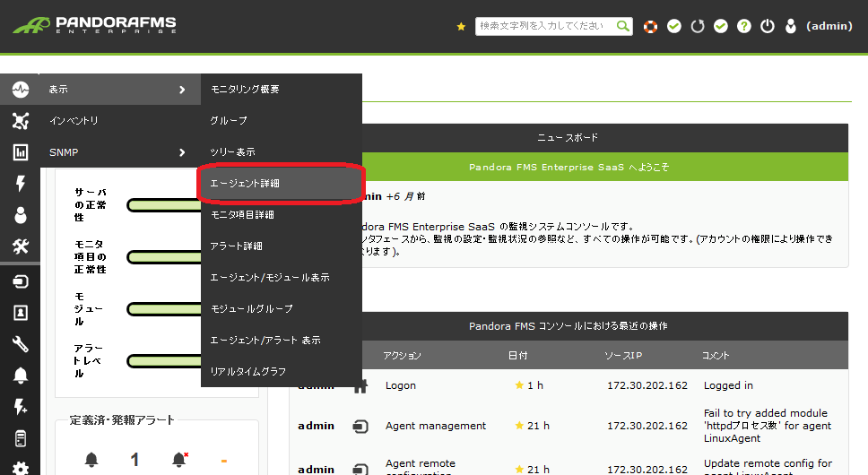Click the fired alerts bell icon
This screenshot has width=868, height=475.
(x=179, y=460)
